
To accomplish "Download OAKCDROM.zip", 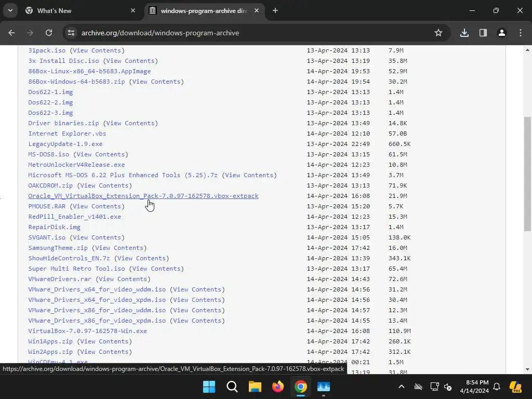I will [x=50, y=185].
